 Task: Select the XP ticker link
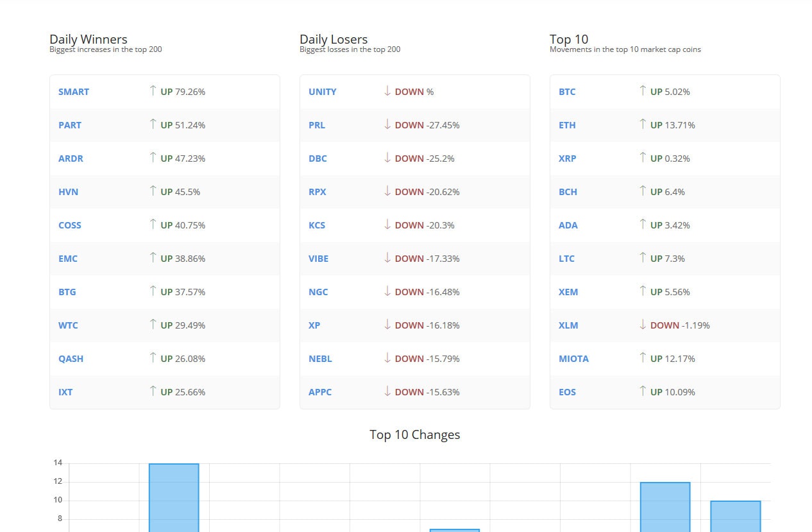tap(314, 325)
